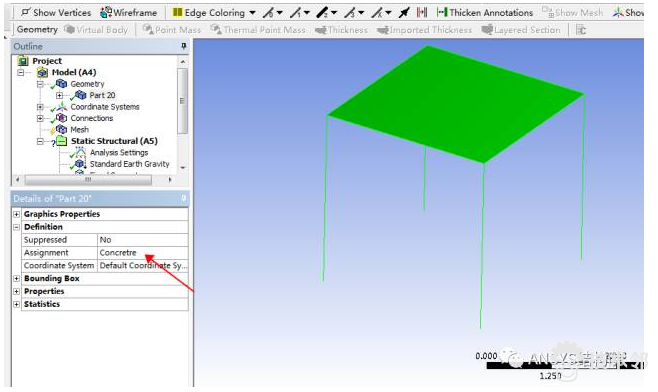This screenshot has width=658, height=392.
Task: Pin the Outline panel
Action: pyautogui.click(x=184, y=46)
